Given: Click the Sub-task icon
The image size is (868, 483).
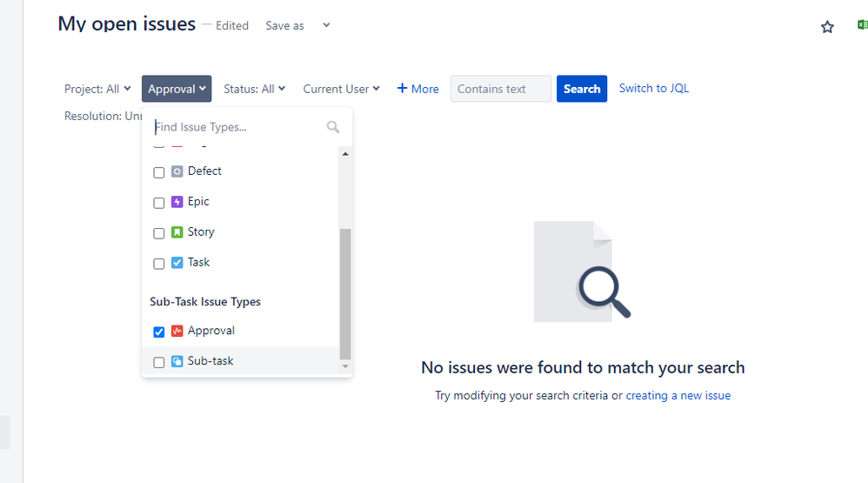Looking at the screenshot, I should (x=177, y=362).
